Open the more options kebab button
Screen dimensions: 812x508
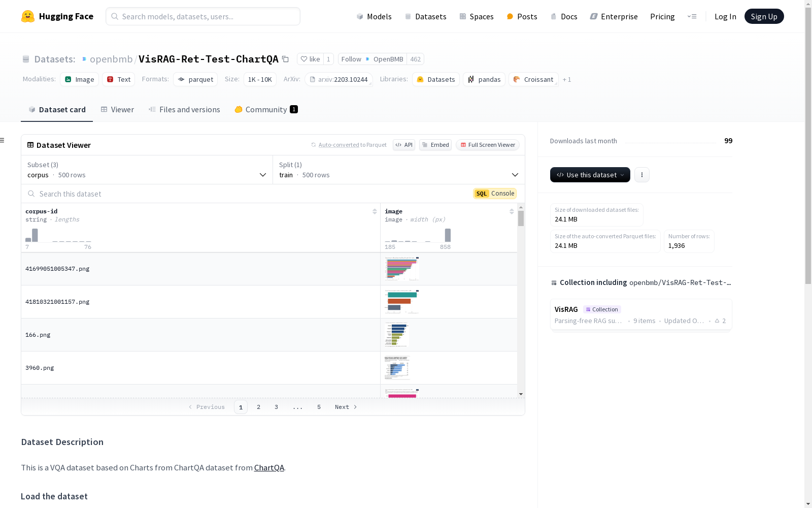pos(642,175)
